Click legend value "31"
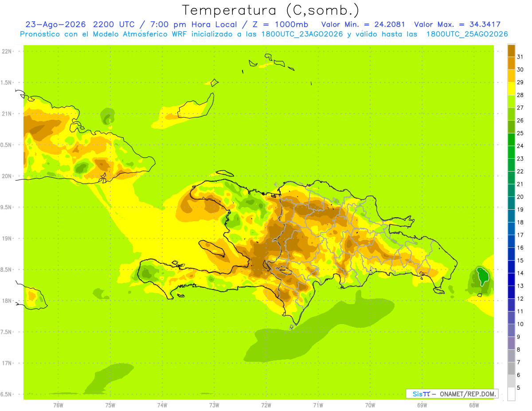 coord(520,56)
